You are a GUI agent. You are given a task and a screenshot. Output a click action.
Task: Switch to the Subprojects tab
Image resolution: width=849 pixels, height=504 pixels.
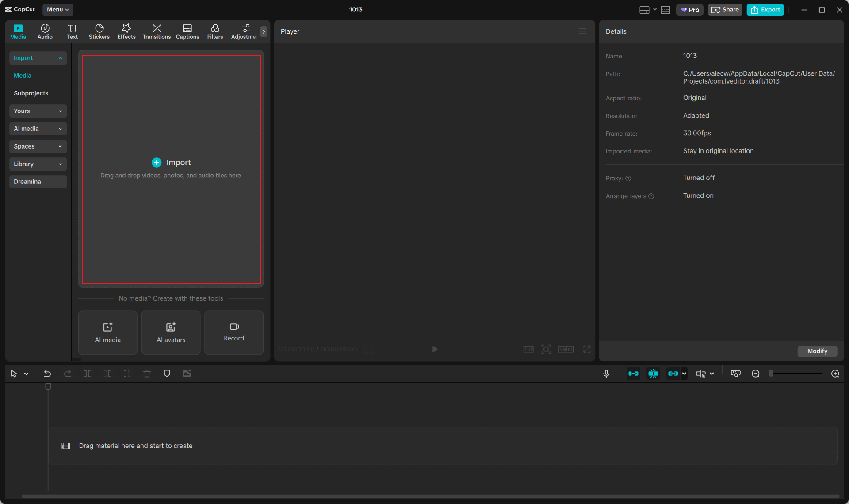tap(31, 93)
